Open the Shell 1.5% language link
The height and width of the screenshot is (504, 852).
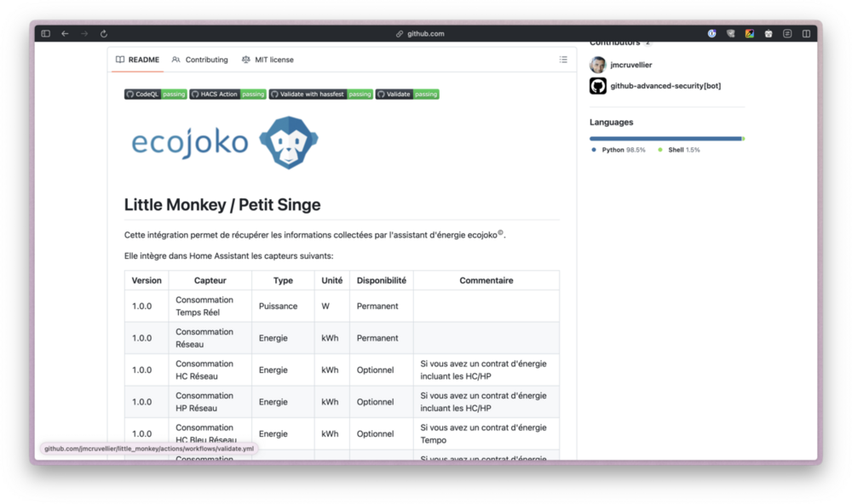click(x=679, y=150)
